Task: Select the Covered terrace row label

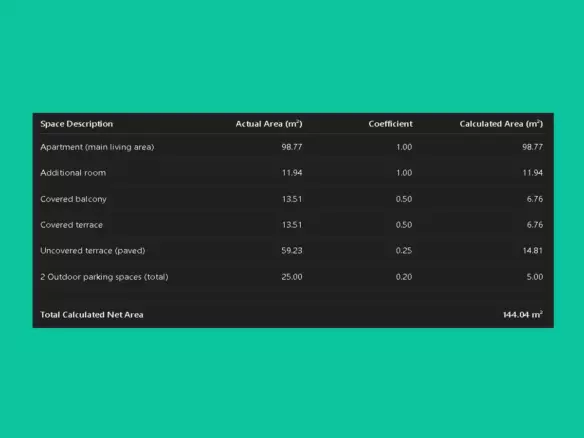Action: point(72,225)
